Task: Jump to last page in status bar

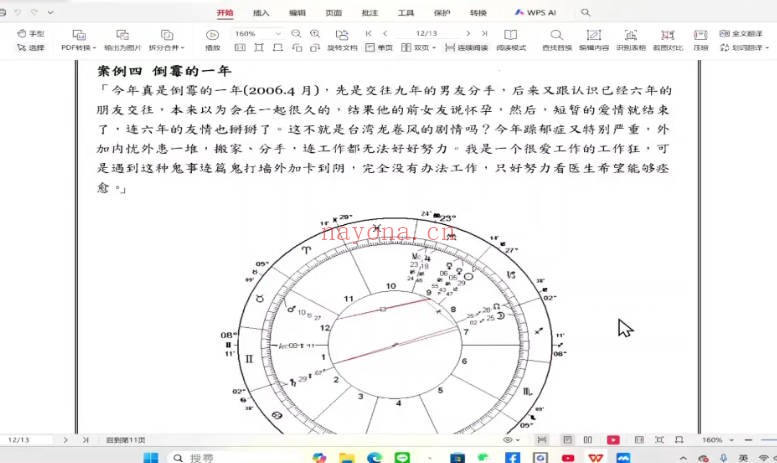Action: click(85, 440)
